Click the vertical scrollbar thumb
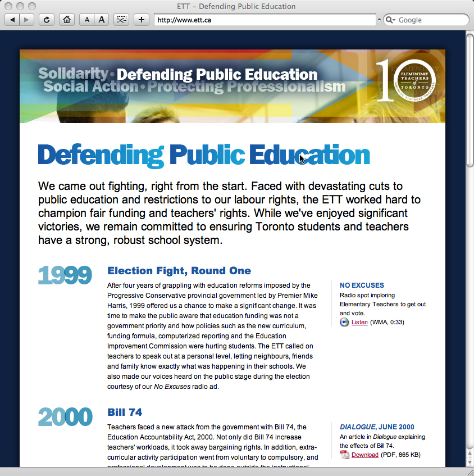Image resolution: width=474 pixels, height=476 pixels. [470, 100]
